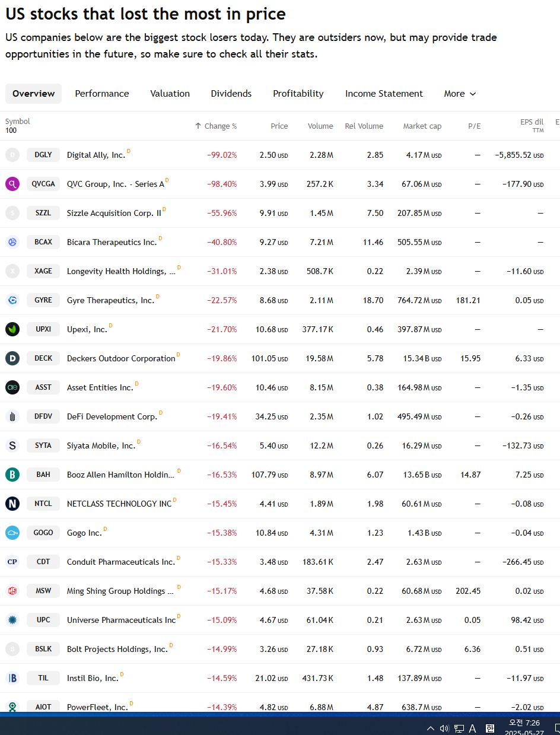Click the Upexi green leaf logo
Viewport: 560px width, 735px height.
(x=12, y=329)
